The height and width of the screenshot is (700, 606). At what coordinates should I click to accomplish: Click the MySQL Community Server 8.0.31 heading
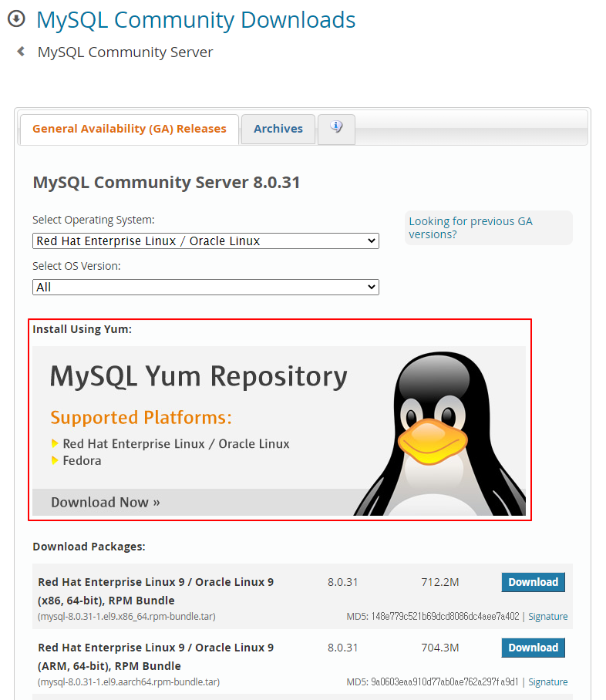pos(166,182)
